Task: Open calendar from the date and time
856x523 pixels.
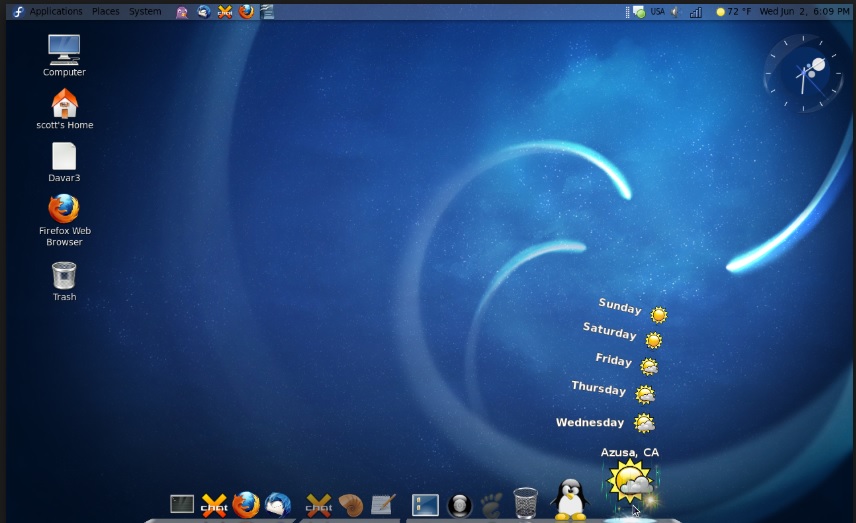Action: [803, 12]
